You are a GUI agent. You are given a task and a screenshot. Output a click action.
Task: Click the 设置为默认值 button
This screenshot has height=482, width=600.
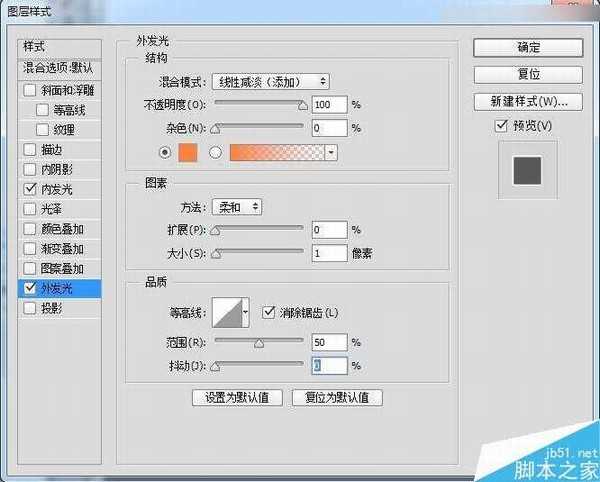click(x=237, y=397)
